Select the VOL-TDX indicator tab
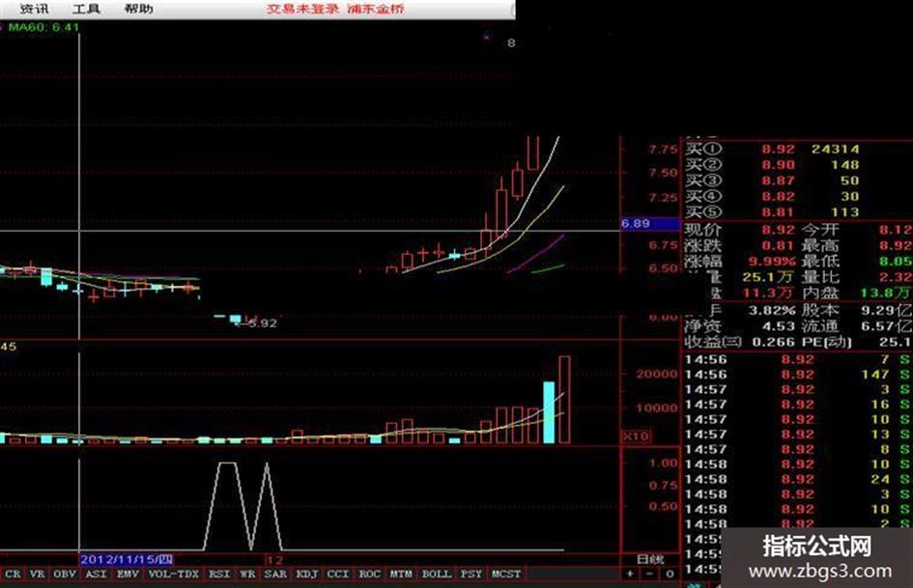913x588 pixels. [x=174, y=574]
